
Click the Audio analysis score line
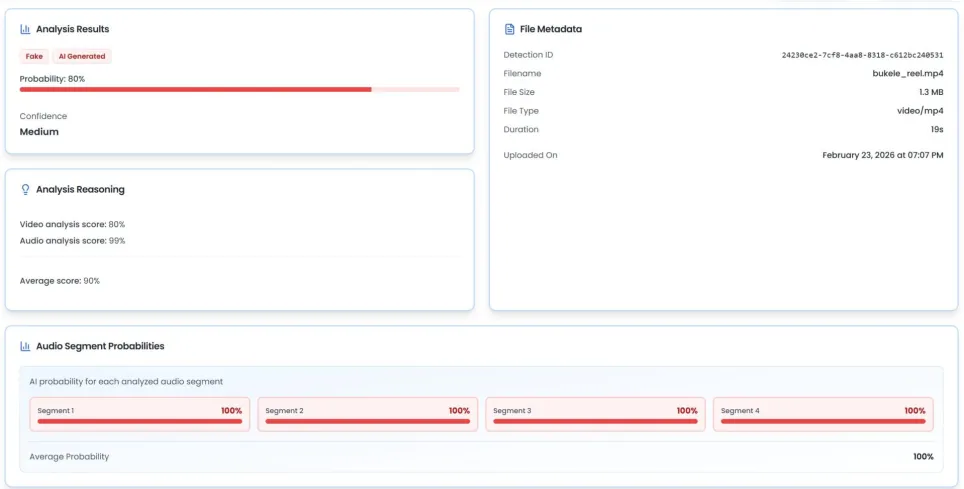(72, 241)
